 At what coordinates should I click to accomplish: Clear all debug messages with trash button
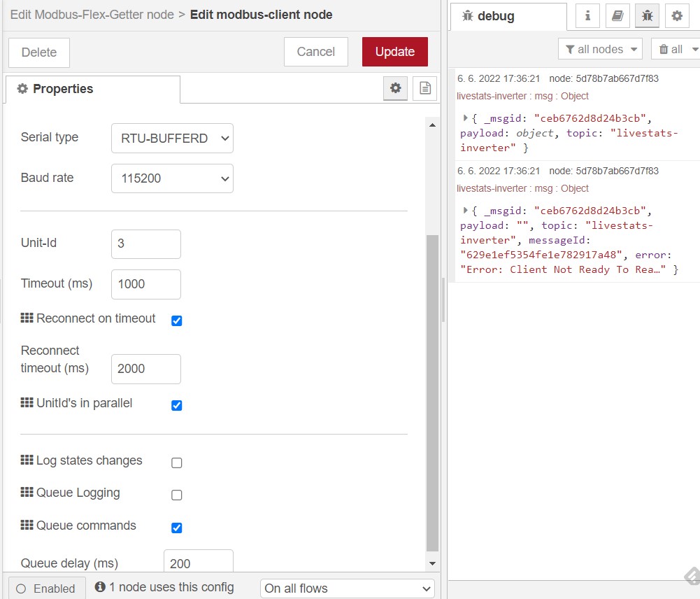coord(671,49)
